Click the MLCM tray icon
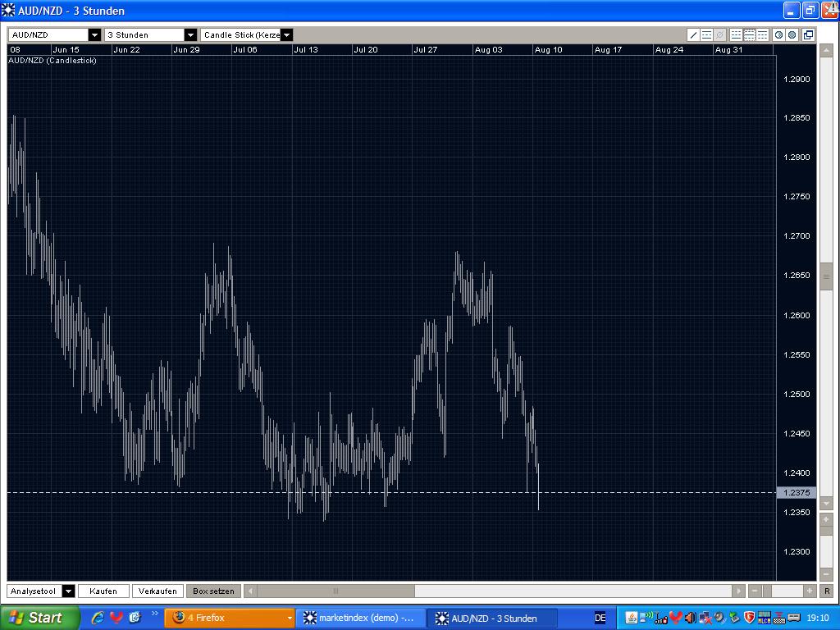 [x=764, y=618]
